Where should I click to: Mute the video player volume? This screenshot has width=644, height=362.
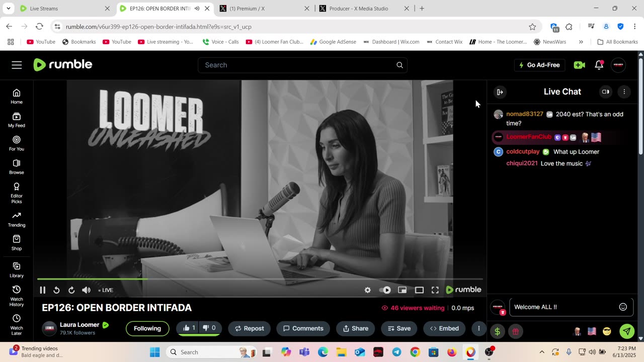pyautogui.click(x=86, y=290)
